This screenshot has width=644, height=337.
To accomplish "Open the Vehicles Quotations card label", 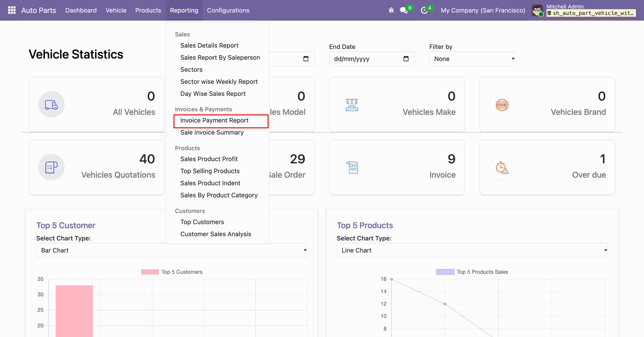I will [118, 175].
